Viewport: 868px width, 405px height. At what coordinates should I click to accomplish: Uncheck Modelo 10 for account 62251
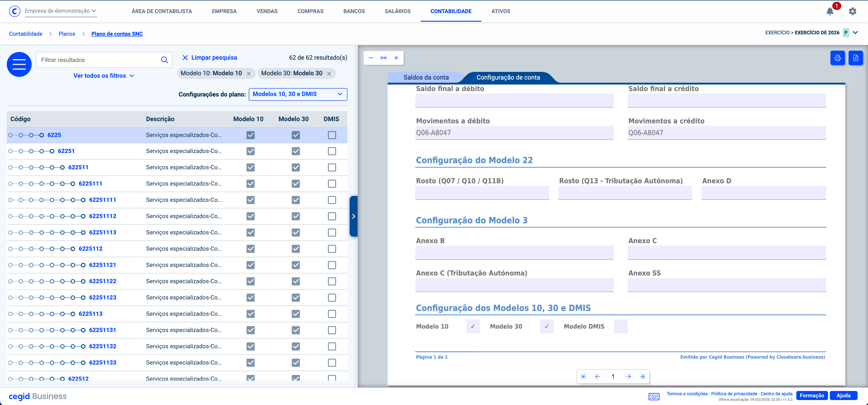(250, 151)
